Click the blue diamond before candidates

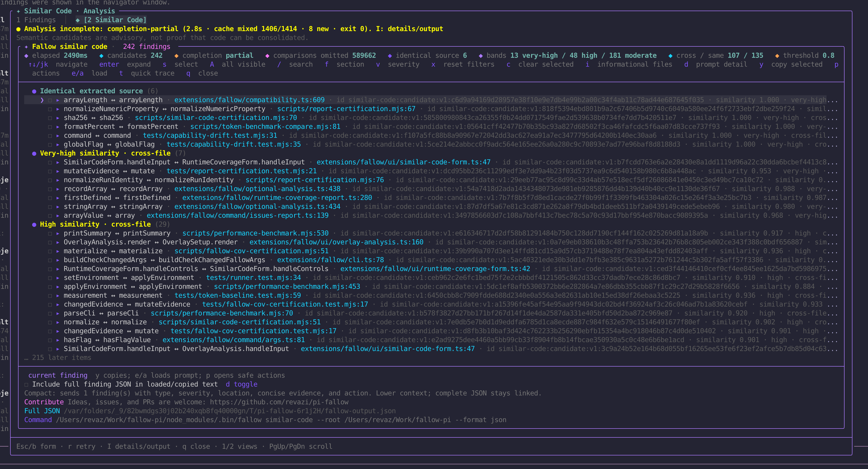point(102,56)
